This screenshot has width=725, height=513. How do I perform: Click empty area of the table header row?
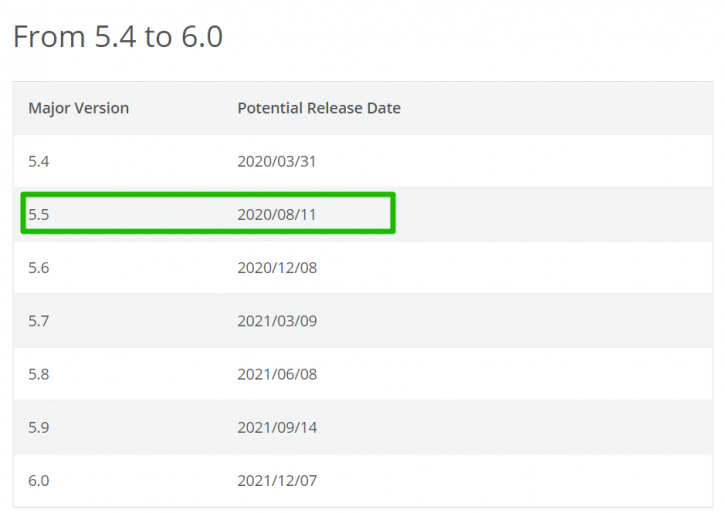[x=555, y=108]
